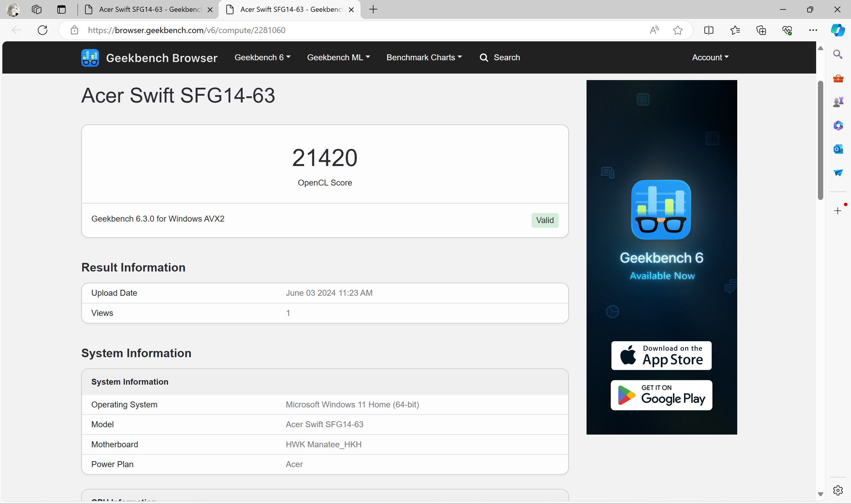Open Outlook from the Edge sidebar
This screenshot has width=851, height=504.
coord(838,149)
